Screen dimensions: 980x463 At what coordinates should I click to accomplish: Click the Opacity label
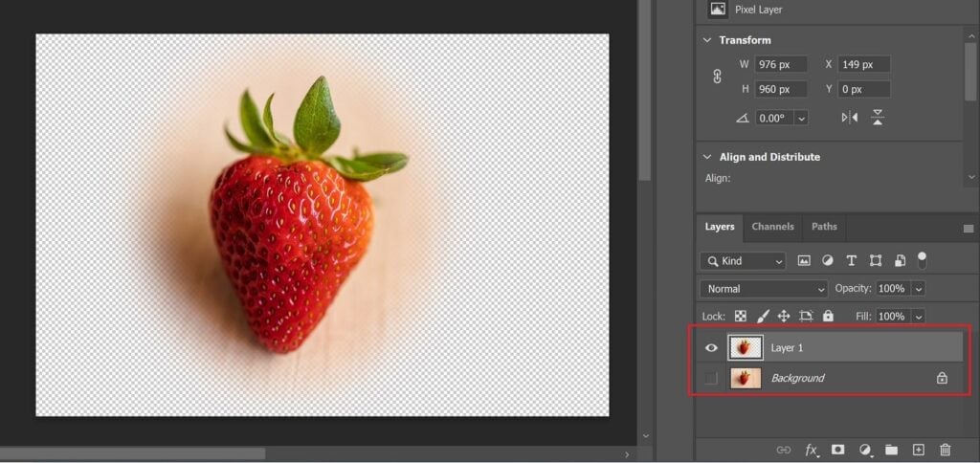853,289
